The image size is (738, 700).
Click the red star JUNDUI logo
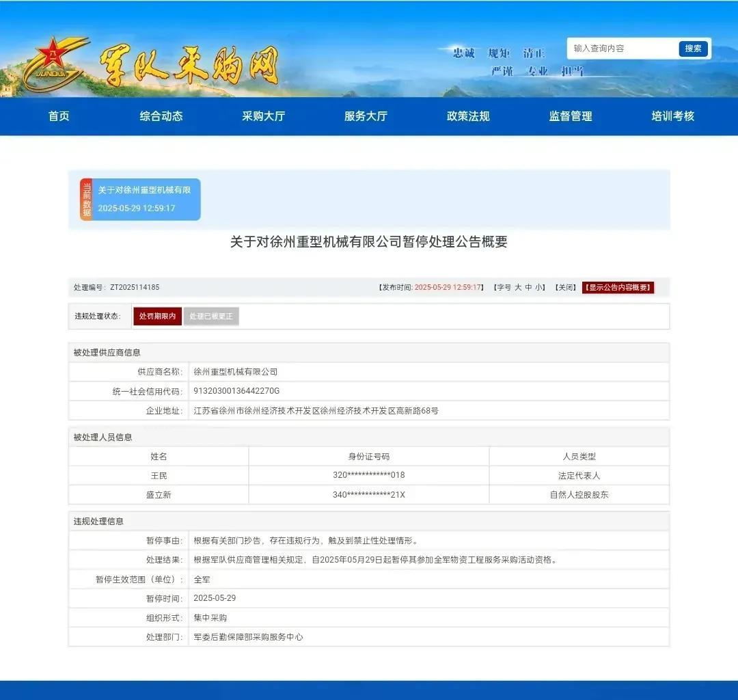pos(55,64)
